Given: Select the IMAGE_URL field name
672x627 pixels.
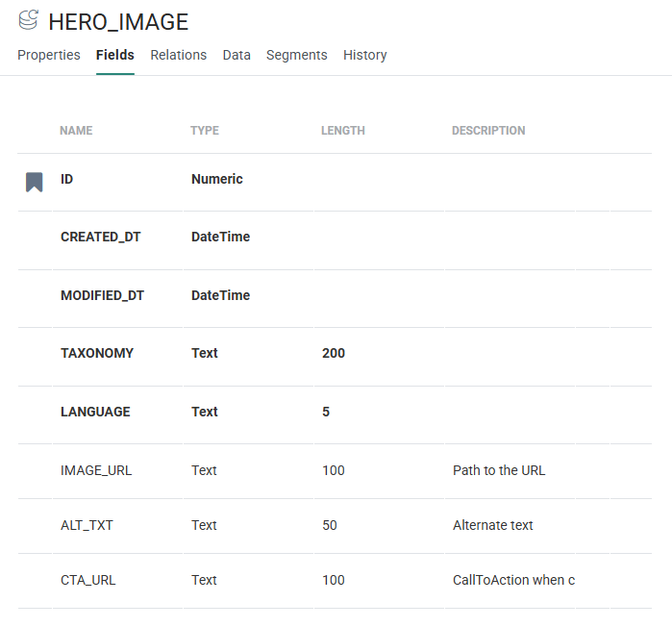Looking at the screenshot, I should (x=96, y=470).
